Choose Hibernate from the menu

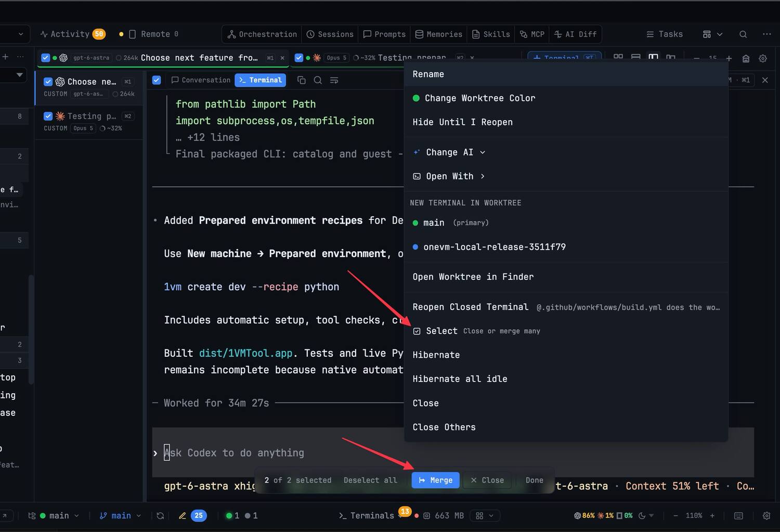pyautogui.click(x=566, y=355)
